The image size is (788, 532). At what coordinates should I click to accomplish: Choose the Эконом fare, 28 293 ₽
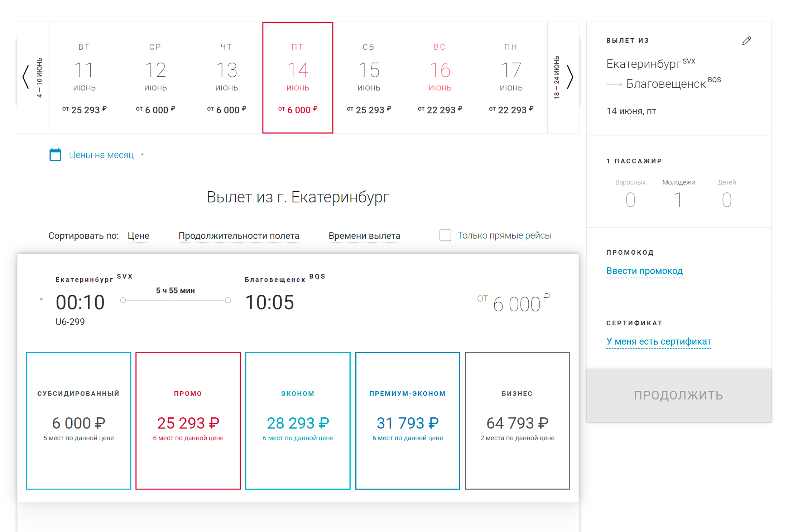tap(298, 421)
